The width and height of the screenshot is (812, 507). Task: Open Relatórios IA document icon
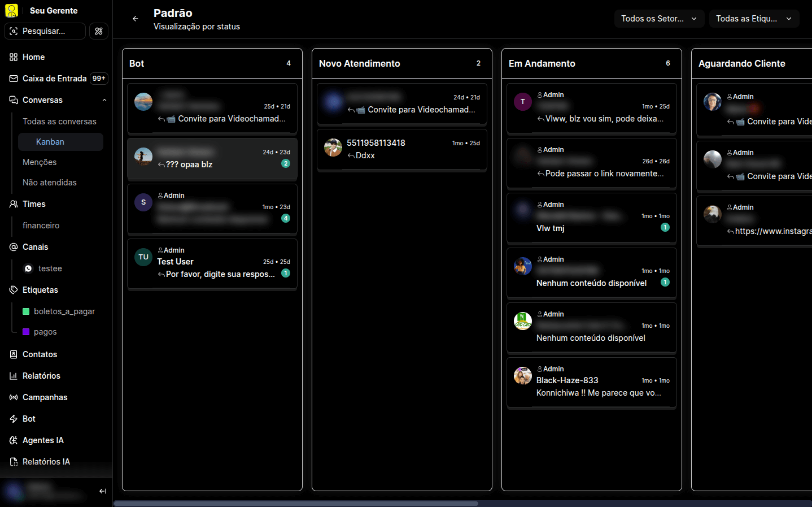(12, 462)
